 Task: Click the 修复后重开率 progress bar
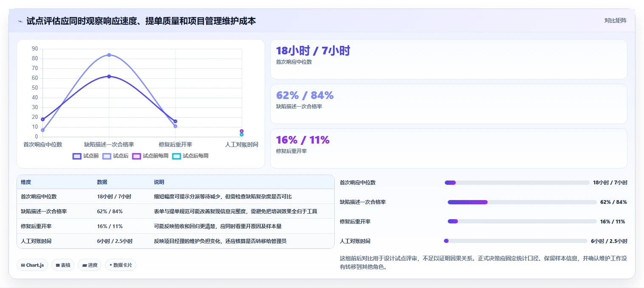(522, 221)
